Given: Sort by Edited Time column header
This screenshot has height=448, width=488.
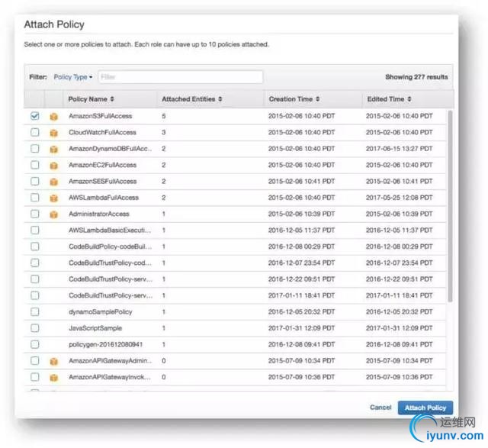Looking at the screenshot, I should coord(389,99).
